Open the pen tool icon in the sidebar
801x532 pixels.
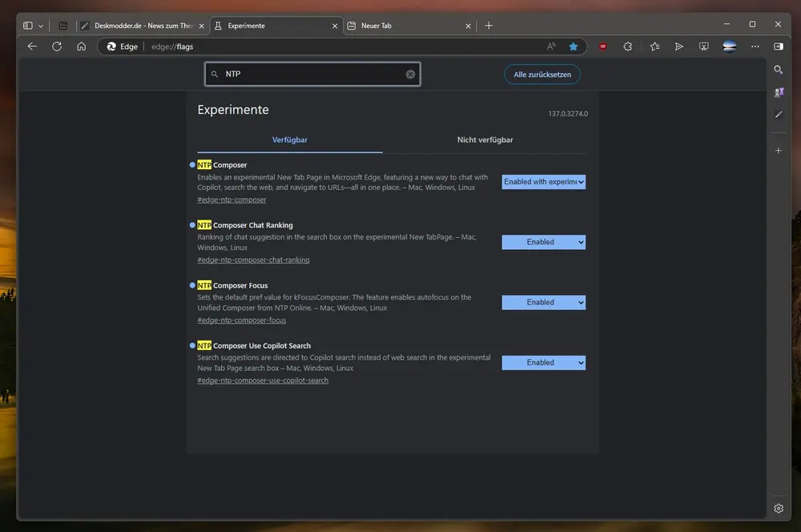coord(779,115)
